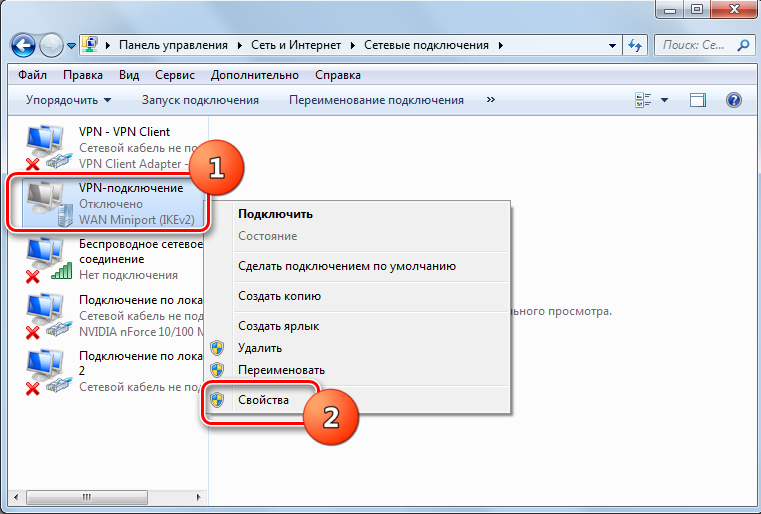Click Беспроводное сетевое соединение label
This screenshot has height=514, width=761.
tap(141, 251)
